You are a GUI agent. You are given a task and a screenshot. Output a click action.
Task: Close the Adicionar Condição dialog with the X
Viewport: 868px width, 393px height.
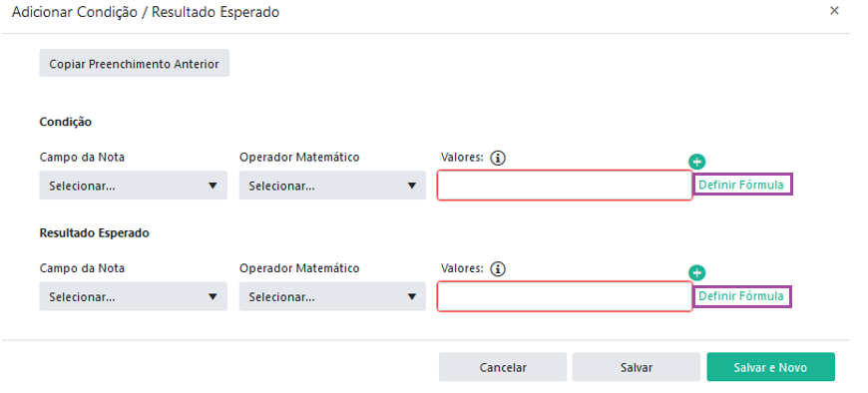click(834, 11)
